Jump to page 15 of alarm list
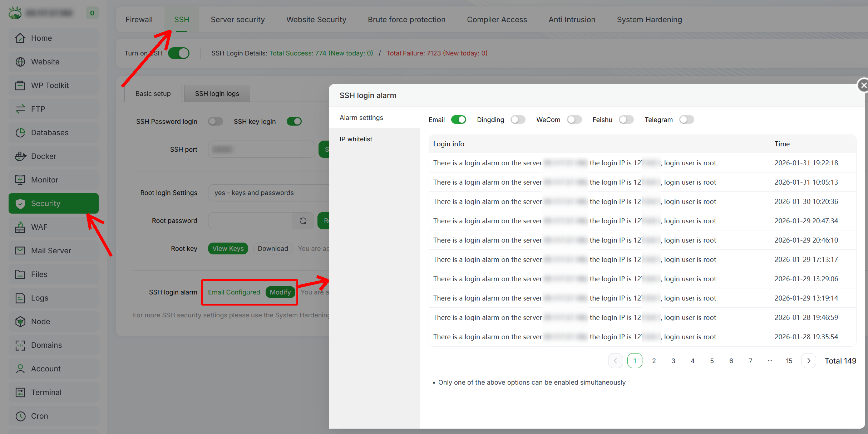 [789, 361]
